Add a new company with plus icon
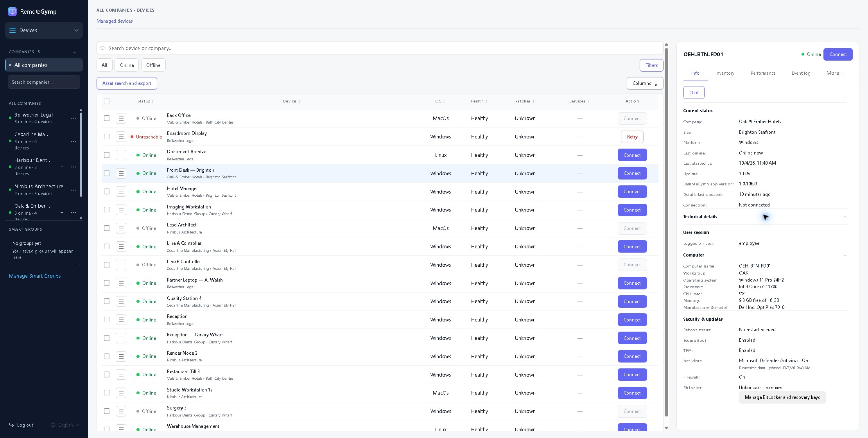 [75, 52]
